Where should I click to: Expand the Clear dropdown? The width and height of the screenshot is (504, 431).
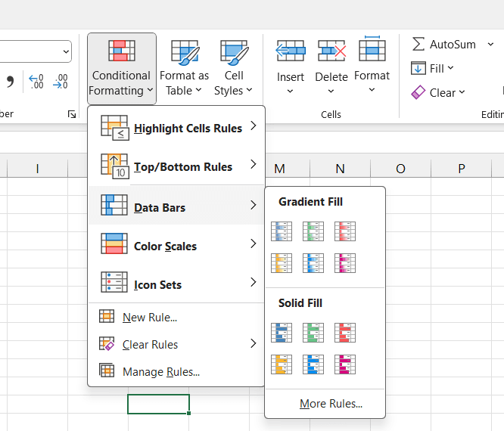click(x=438, y=93)
